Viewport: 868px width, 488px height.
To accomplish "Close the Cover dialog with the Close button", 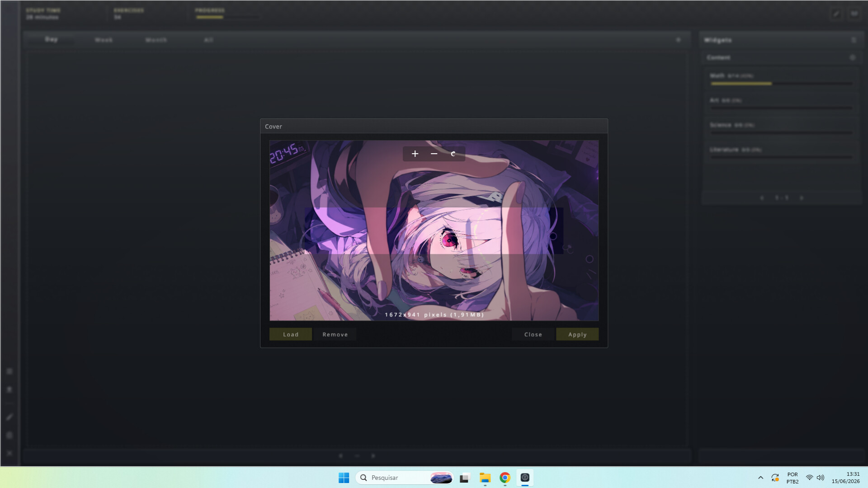I will point(533,334).
